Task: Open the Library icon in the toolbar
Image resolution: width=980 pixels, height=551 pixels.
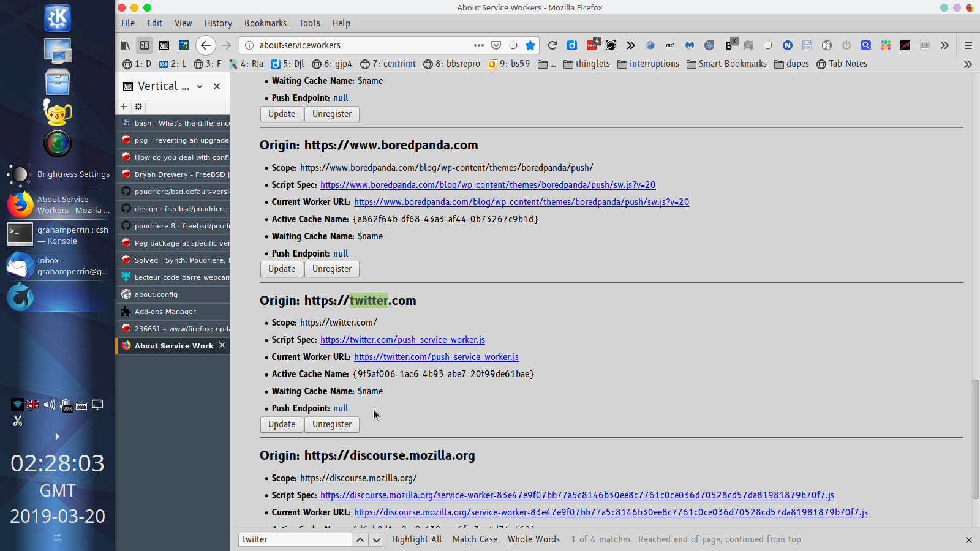Action: coord(124,45)
